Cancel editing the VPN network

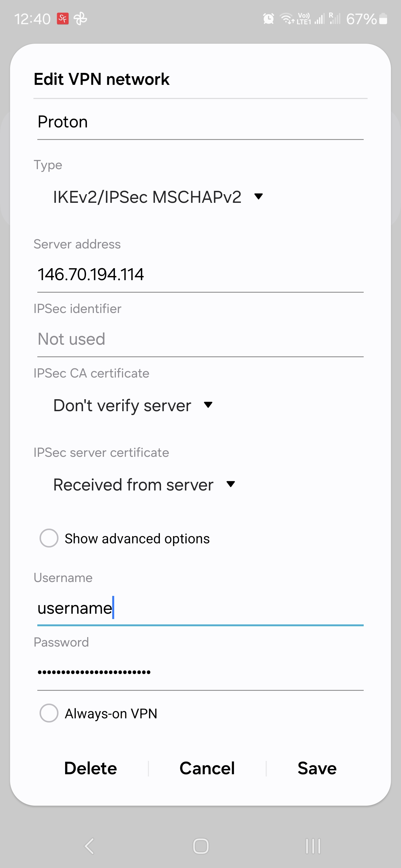coord(207,768)
